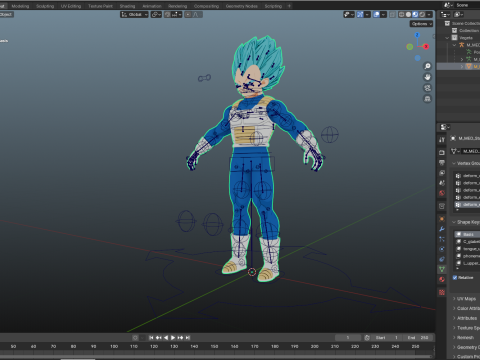Open the Physics properties tab
The width and height of the screenshot is (480, 360).
tap(442, 249)
